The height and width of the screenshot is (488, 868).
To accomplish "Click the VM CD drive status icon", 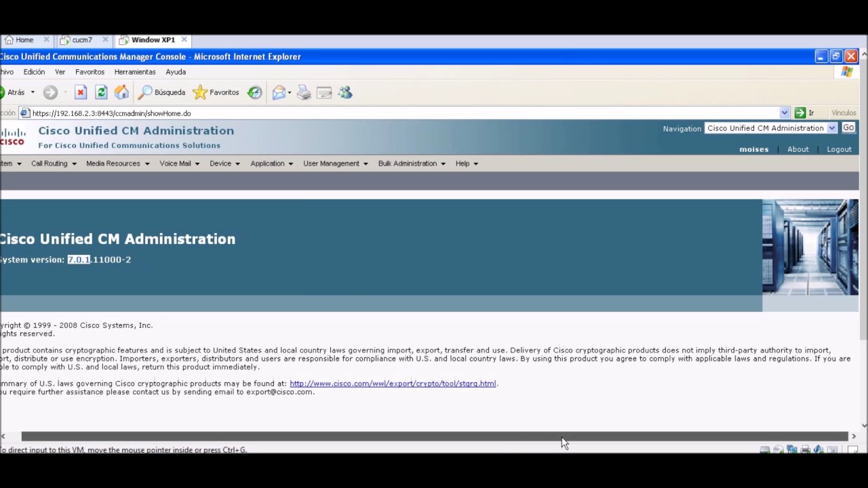I will [778, 449].
